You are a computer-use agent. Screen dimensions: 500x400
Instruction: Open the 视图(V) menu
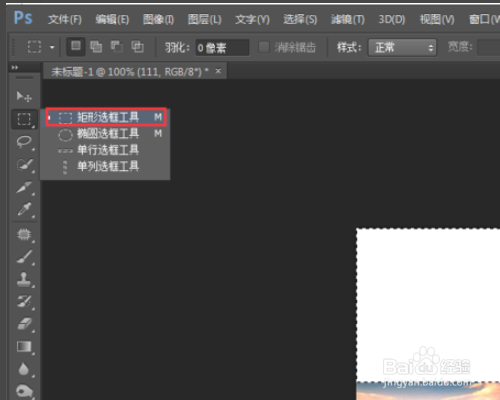[437, 20]
